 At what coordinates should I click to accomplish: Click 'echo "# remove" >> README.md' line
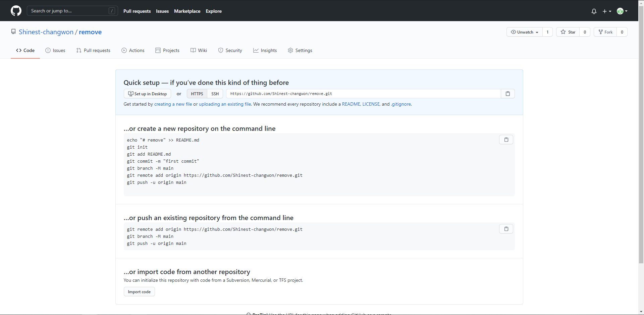[x=163, y=140]
